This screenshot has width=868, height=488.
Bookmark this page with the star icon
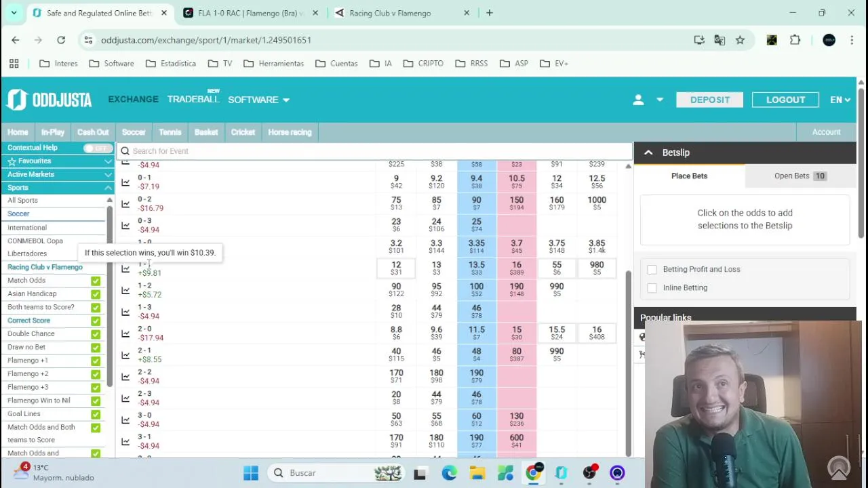740,40
